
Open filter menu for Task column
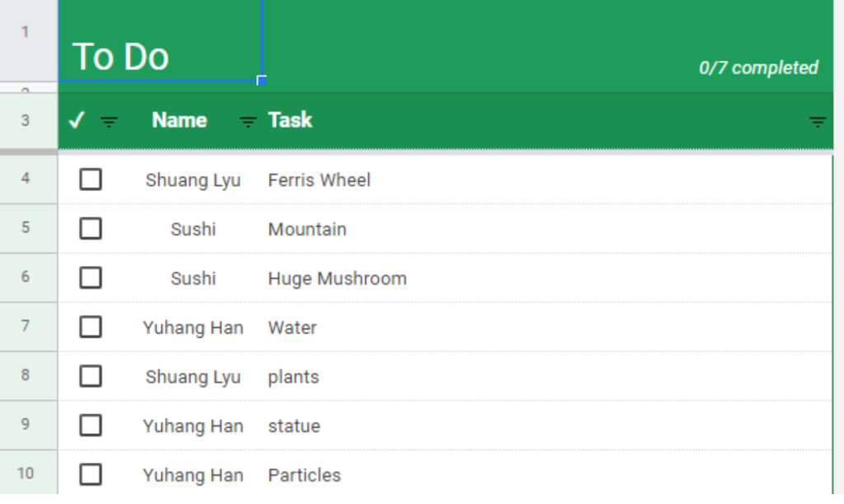click(x=818, y=122)
